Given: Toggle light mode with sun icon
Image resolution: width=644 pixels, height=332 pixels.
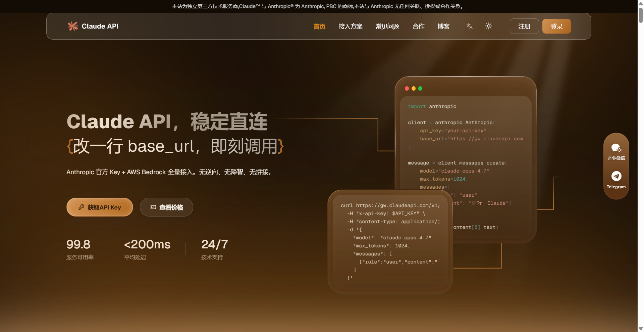Looking at the screenshot, I should tap(489, 26).
